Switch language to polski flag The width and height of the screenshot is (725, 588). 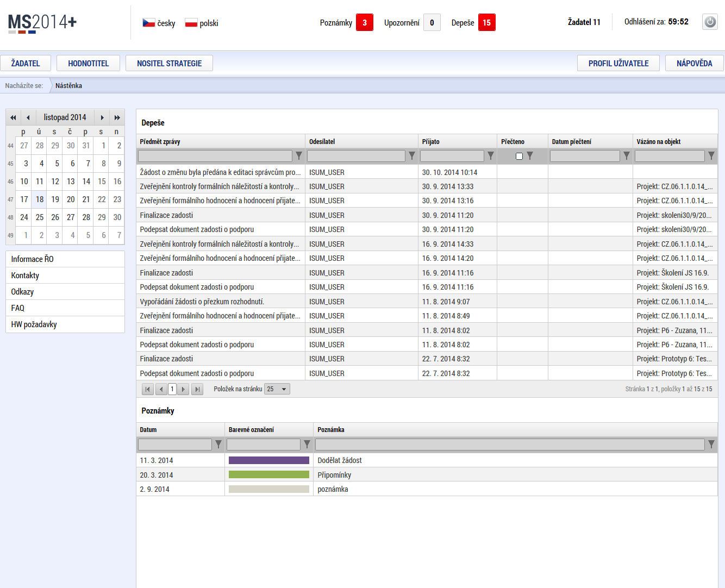(191, 23)
